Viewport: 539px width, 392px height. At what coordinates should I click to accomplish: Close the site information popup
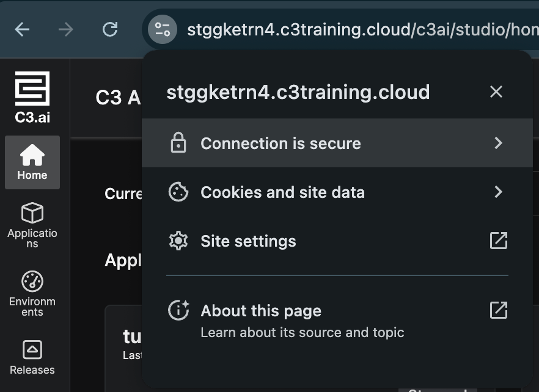click(496, 92)
